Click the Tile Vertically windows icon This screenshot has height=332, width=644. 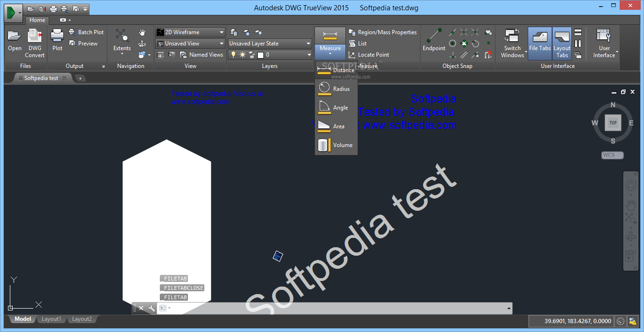[578, 44]
